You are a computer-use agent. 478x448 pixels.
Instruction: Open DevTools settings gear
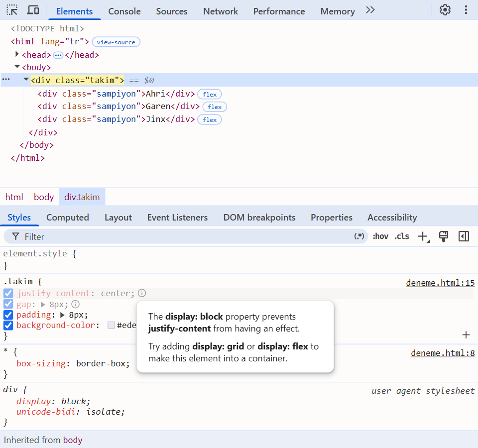(445, 10)
